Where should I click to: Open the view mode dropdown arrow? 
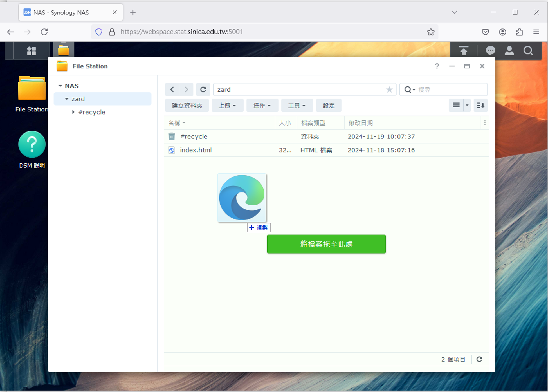pos(467,106)
